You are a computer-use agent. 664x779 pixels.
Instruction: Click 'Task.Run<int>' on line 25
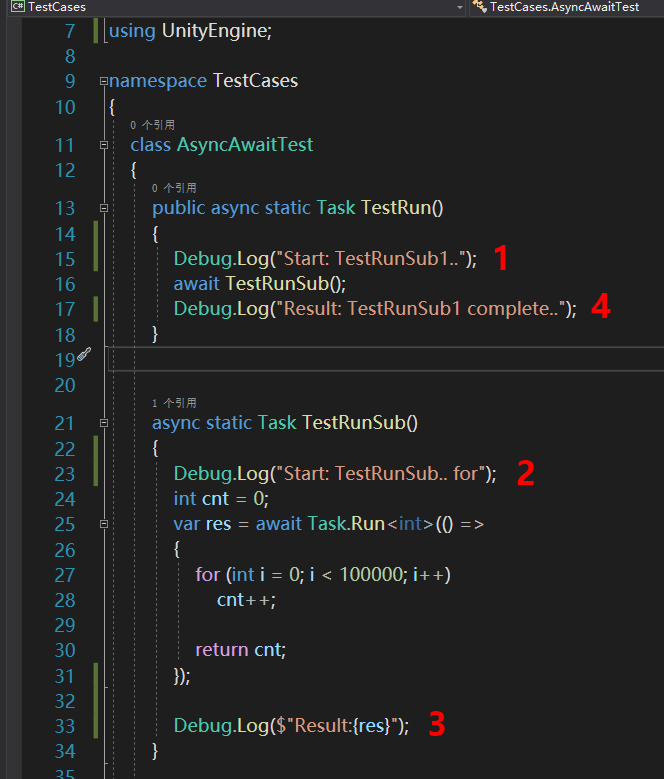371,524
